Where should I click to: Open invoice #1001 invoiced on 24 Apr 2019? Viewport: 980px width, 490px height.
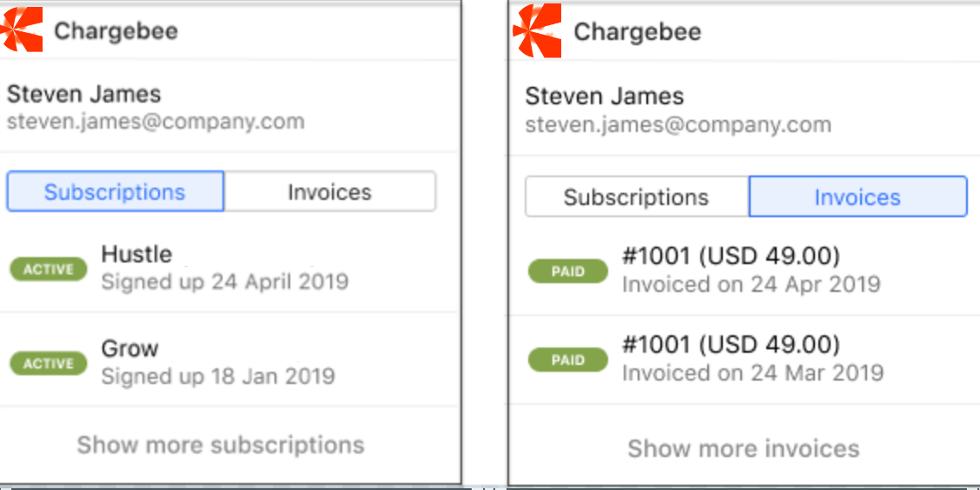(x=731, y=256)
